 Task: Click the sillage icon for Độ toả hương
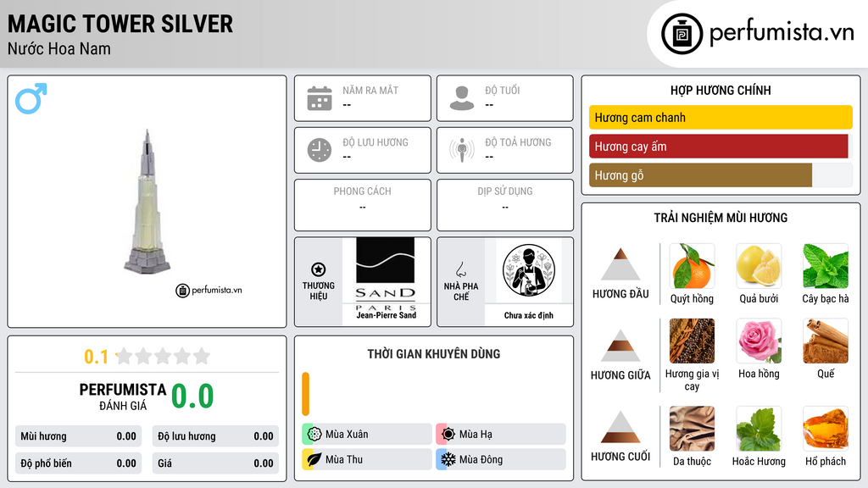[462, 150]
